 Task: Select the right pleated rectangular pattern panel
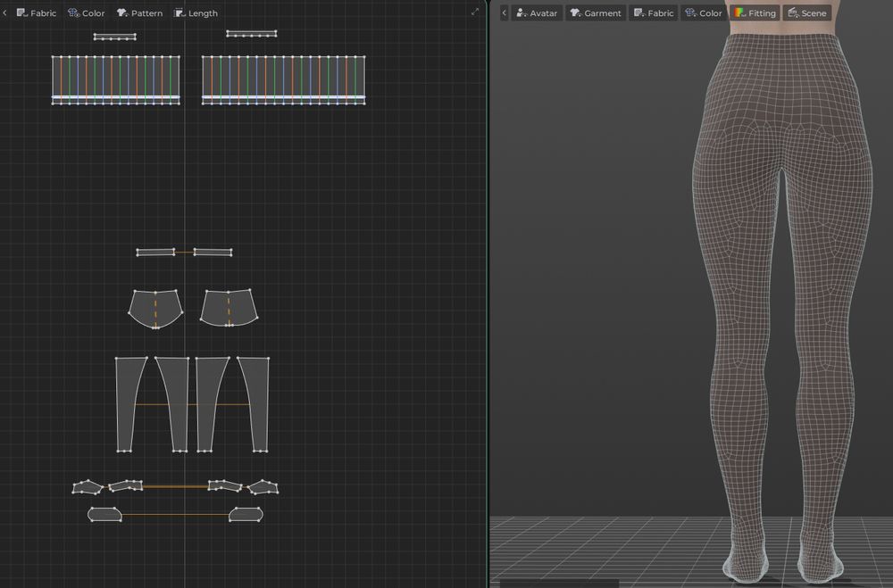coord(283,79)
